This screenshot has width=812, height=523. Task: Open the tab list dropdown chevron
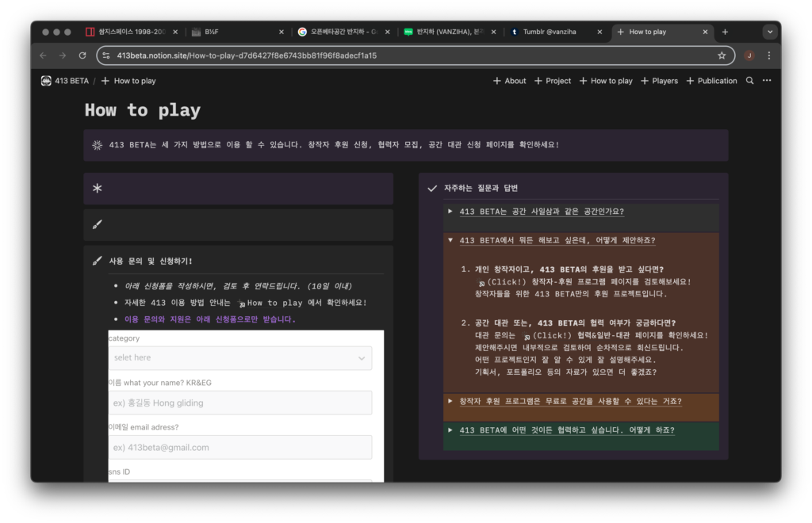tap(769, 32)
